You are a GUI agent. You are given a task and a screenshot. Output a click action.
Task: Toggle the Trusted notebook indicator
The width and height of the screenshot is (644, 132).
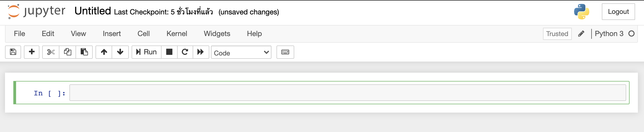click(x=557, y=34)
